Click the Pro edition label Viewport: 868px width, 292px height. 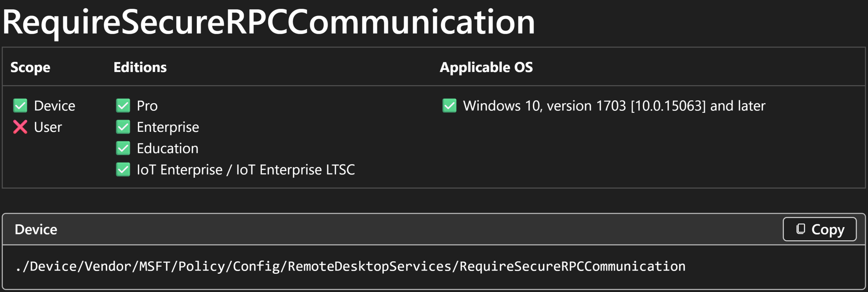click(x=147, y=106)
